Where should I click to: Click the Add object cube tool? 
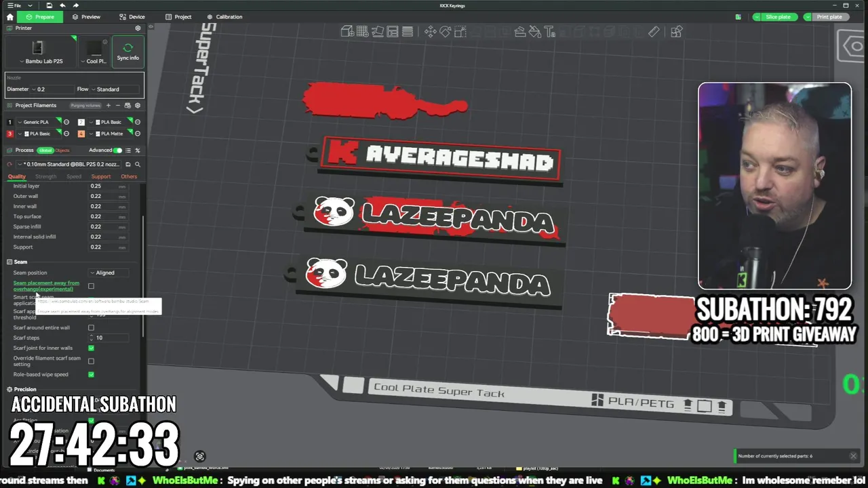tap(347, 31)
